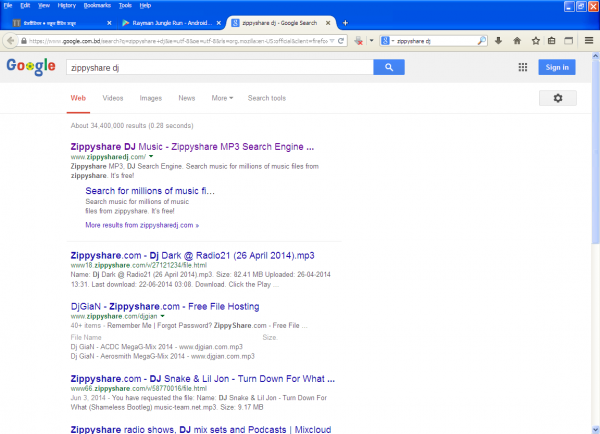This screenshot has width=600, height=434.
Task: Click the lock icon in address bar
Action: click(x=24, y=41)
